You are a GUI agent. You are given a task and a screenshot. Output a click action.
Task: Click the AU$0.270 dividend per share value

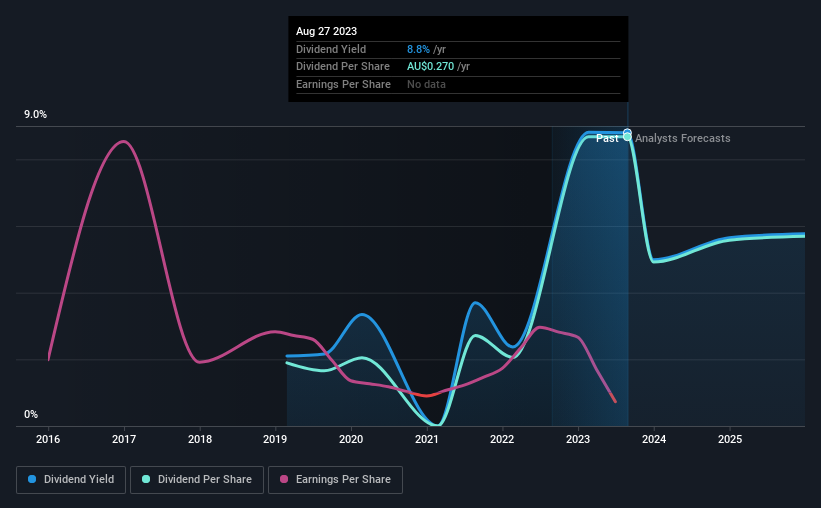(x=430, y=67)
